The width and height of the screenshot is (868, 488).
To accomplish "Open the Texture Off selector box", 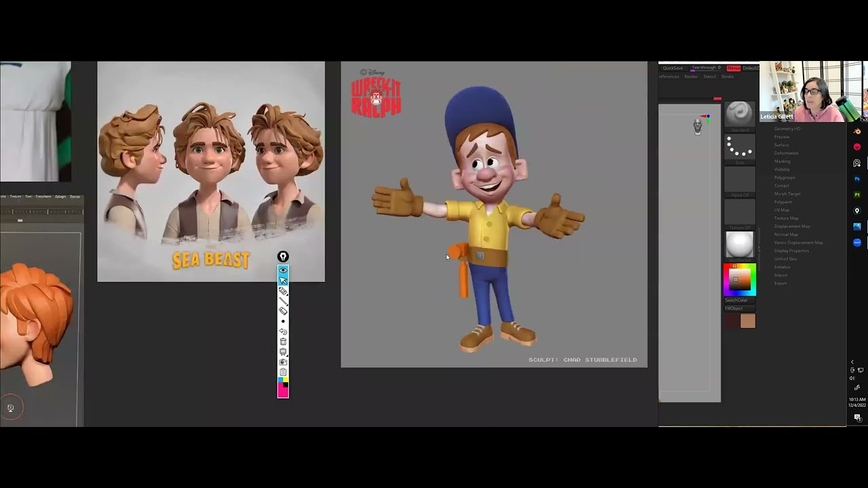I will click(x=740, y=212).
